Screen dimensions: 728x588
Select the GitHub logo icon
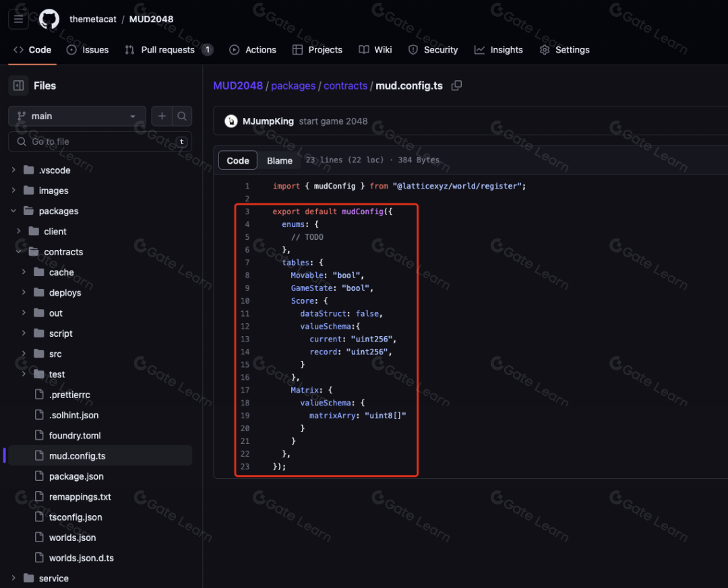pyautogui.click(x=49, y=19)
